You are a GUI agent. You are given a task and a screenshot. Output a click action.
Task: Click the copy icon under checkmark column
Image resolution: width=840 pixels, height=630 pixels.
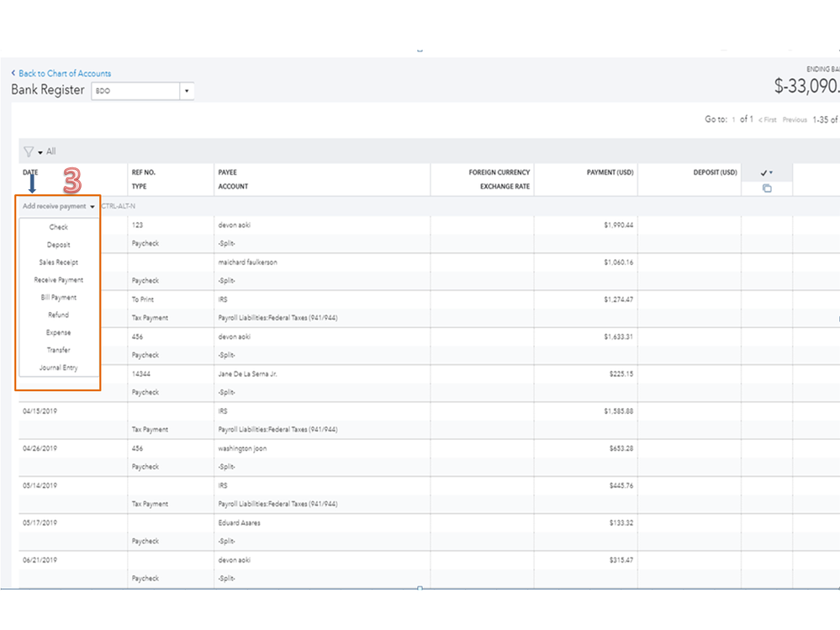[767, 188]
